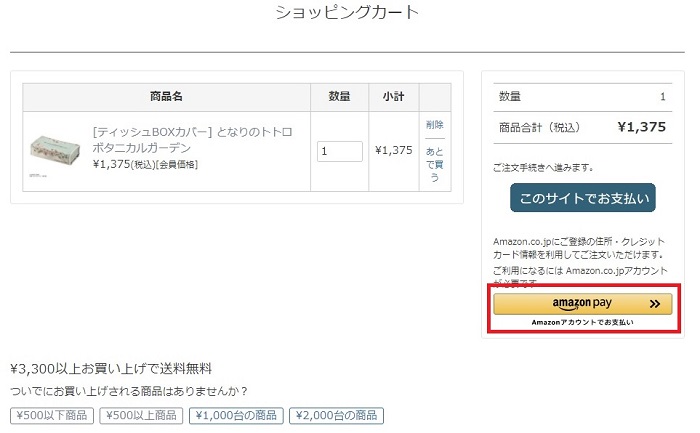Click the 小計 column header

(x=393, y=97)
